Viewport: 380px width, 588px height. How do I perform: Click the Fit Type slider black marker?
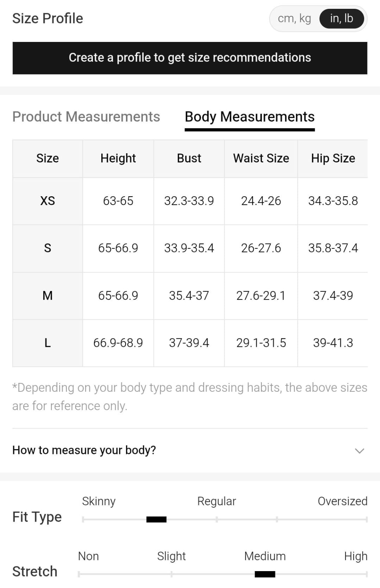coord(156,519)
